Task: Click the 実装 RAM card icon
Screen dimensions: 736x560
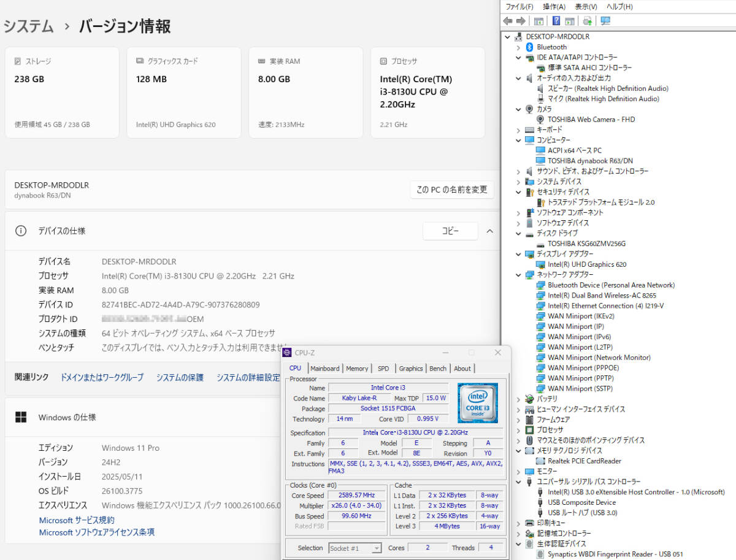Action: click(262, 61)
